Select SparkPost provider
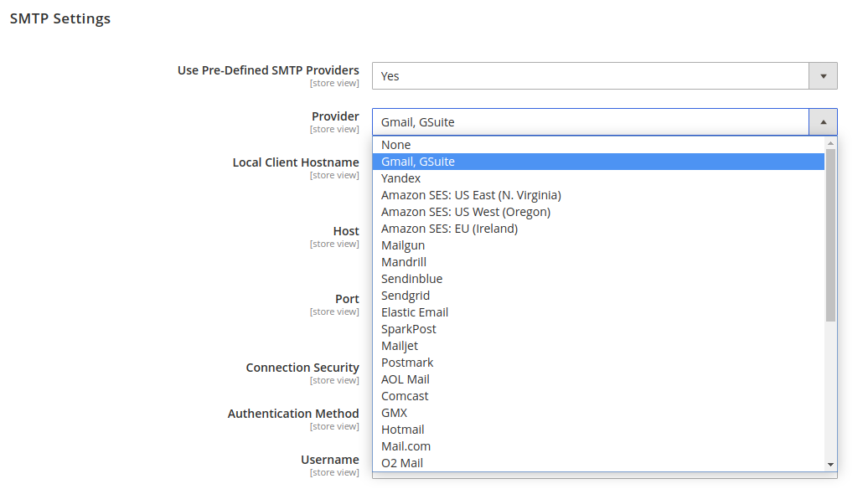 click(x=409, y=329)
